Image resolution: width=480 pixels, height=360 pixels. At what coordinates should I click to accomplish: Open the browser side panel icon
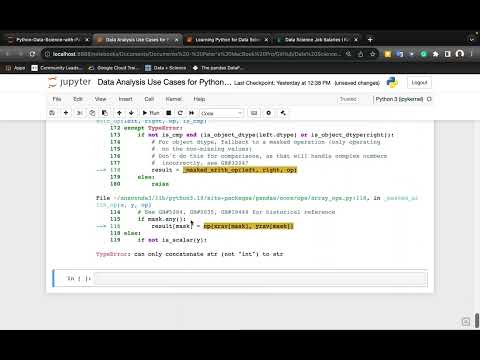[447, 54]
